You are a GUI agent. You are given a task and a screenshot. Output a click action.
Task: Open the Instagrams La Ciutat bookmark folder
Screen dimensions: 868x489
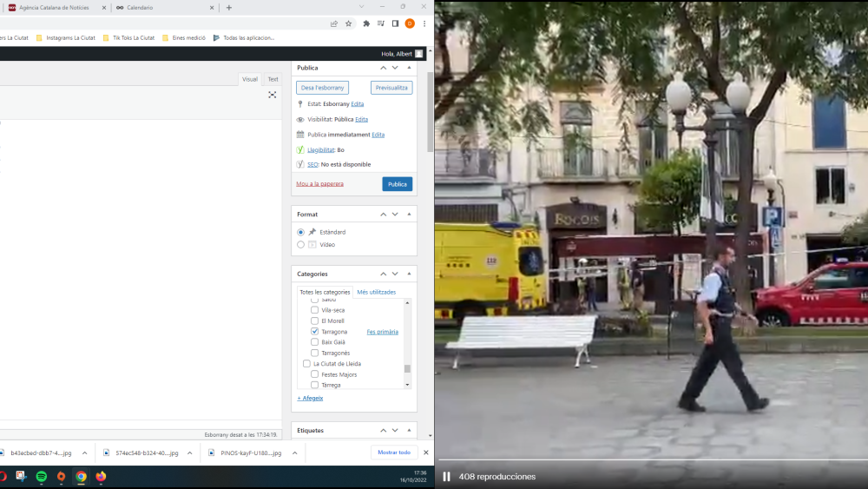(x=65, y=37)
